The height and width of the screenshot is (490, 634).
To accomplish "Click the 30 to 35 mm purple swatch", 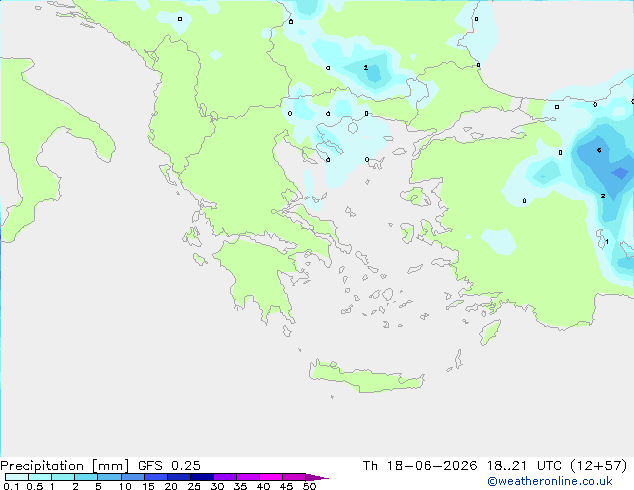I will tap(225, 477).
